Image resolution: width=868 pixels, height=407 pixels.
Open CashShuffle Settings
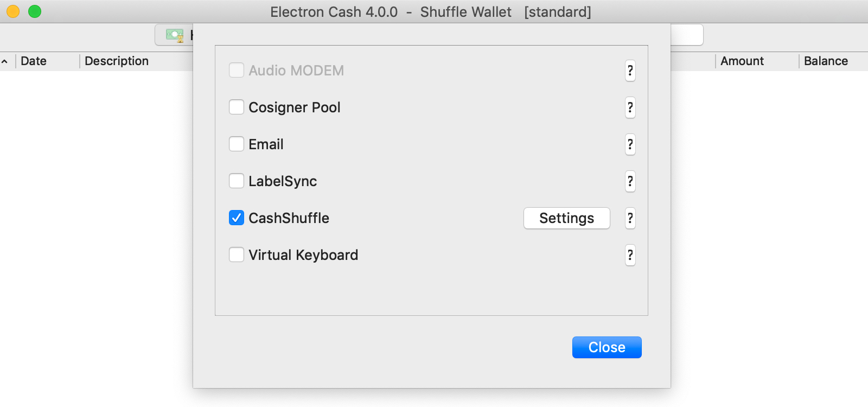click(566, 218)
